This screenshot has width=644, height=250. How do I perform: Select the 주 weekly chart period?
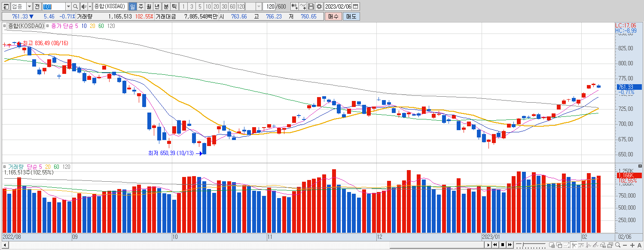(141, 6)
